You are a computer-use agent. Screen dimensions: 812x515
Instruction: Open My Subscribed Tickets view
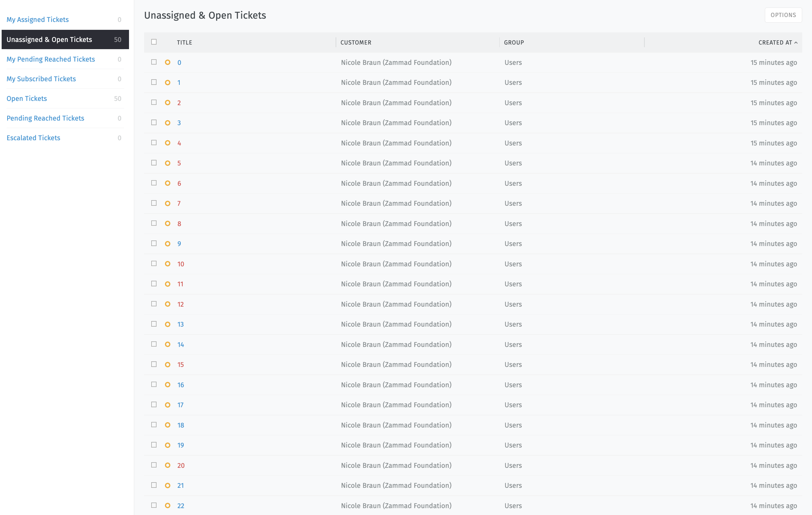coord(41,79)
